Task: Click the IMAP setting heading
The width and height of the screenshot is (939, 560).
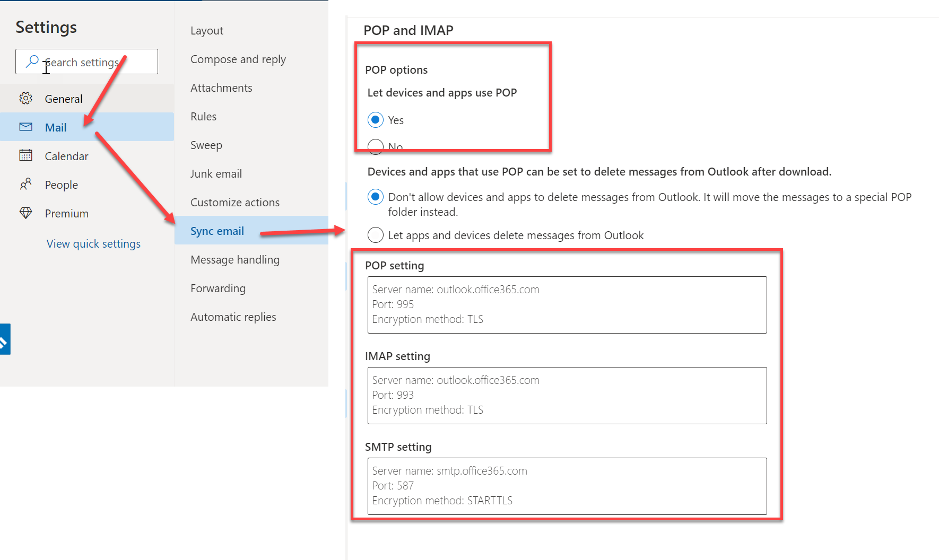Action: point(397,356)
